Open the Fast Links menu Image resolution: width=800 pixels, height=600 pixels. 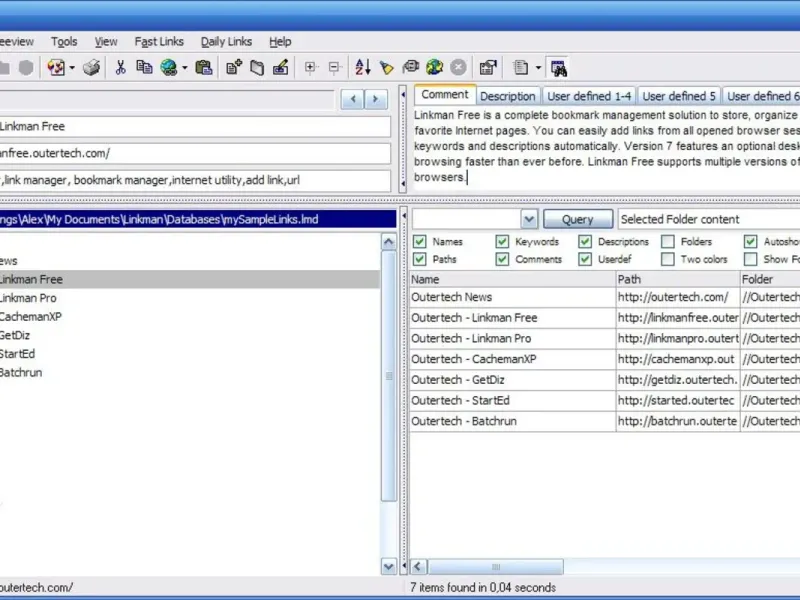tap(159, 42)
